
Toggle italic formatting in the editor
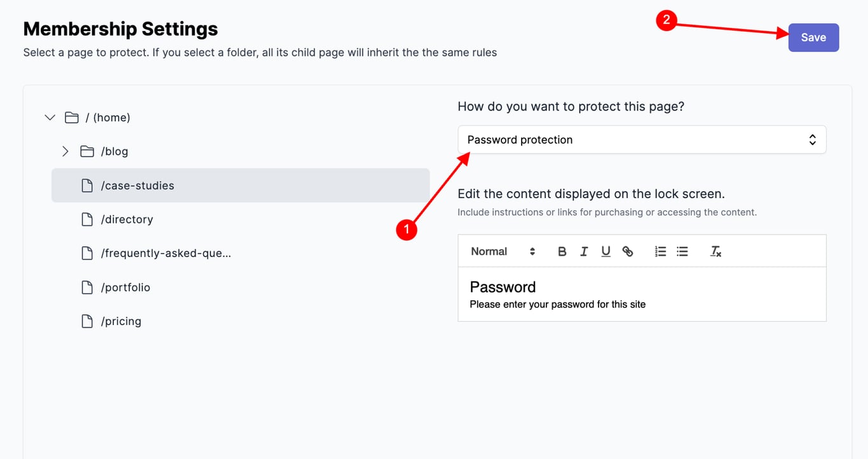pos(584,251)
